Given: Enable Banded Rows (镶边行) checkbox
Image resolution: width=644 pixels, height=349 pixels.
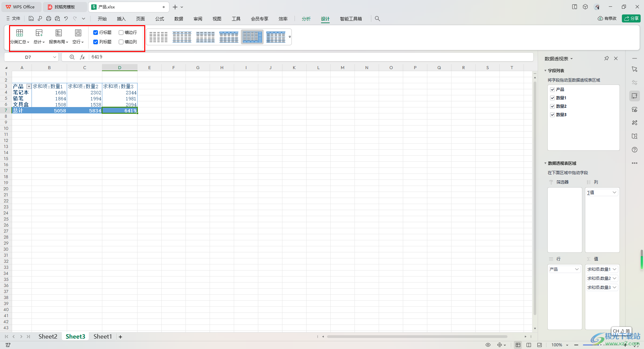Looking at the screenshot, I should tap(121, 33).
